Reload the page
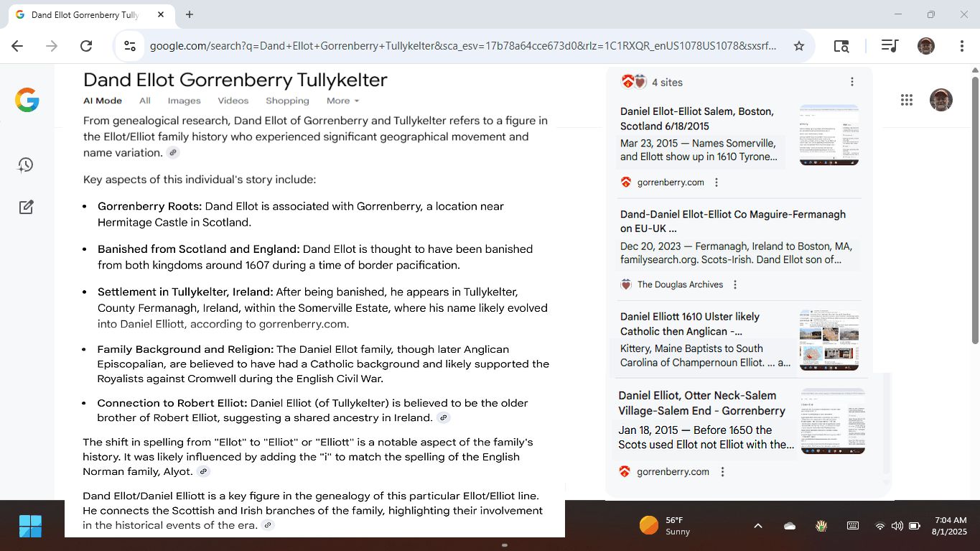Screen dimensions: 980x551 [x=86, y=46]
